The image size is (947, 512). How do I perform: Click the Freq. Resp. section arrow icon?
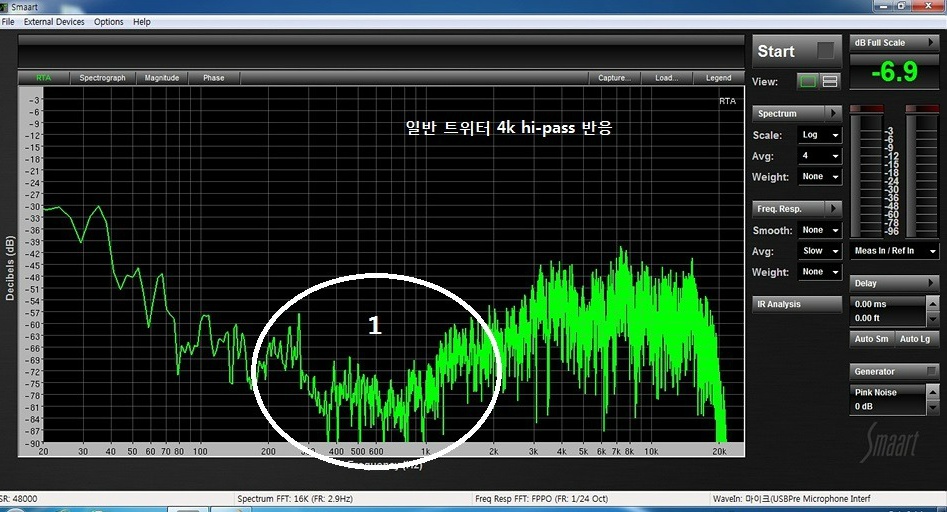point(832,209)
